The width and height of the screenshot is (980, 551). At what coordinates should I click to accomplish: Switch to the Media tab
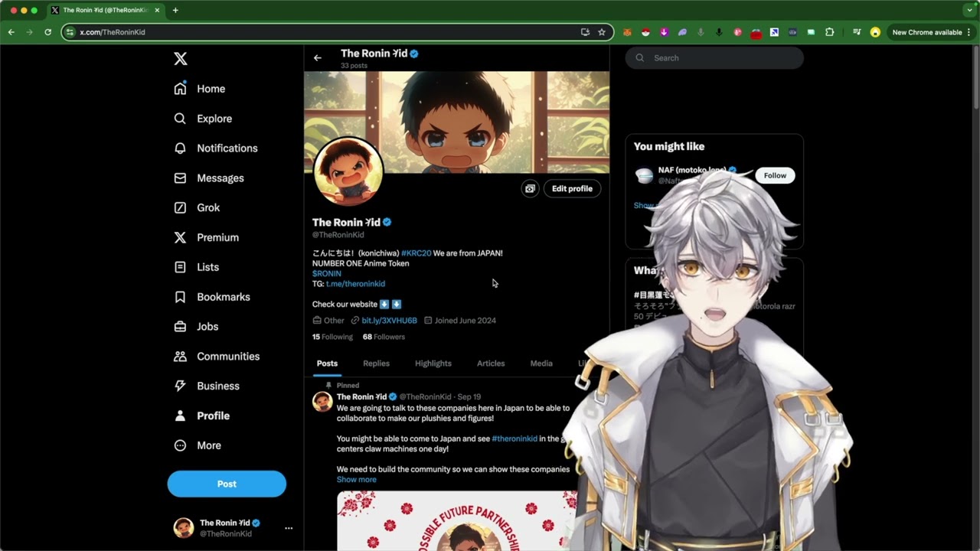coord(541,364)
